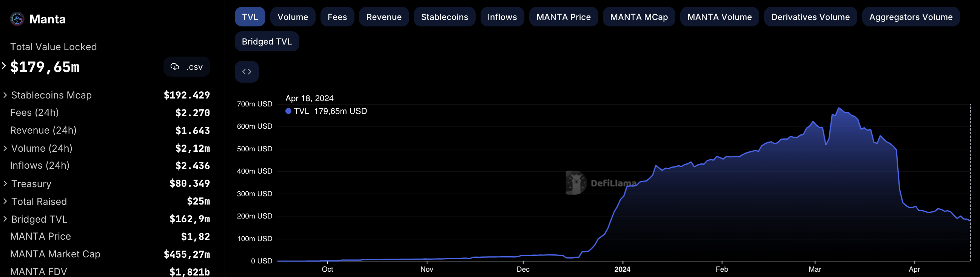Click the 700m USD y-axis label

pyautogui.click(x=254, y=104)
